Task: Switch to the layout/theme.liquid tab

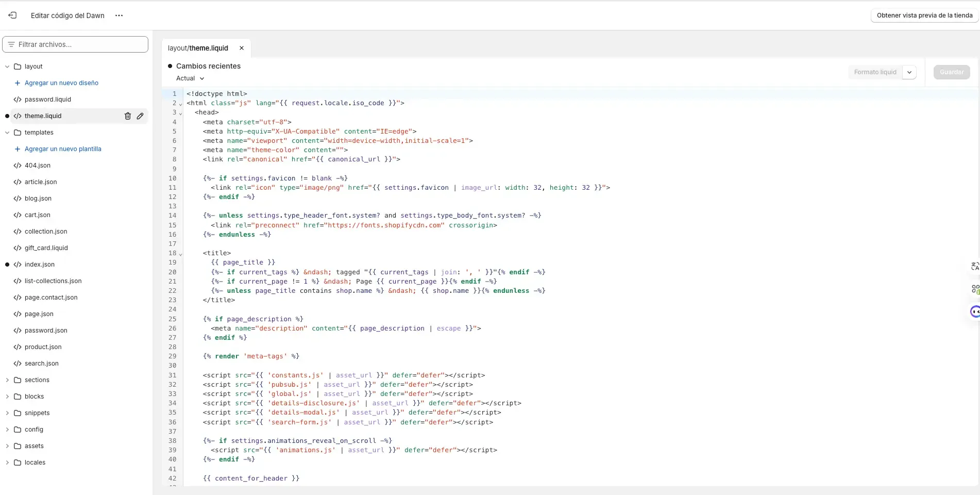Action: click(x=198, y=48)
